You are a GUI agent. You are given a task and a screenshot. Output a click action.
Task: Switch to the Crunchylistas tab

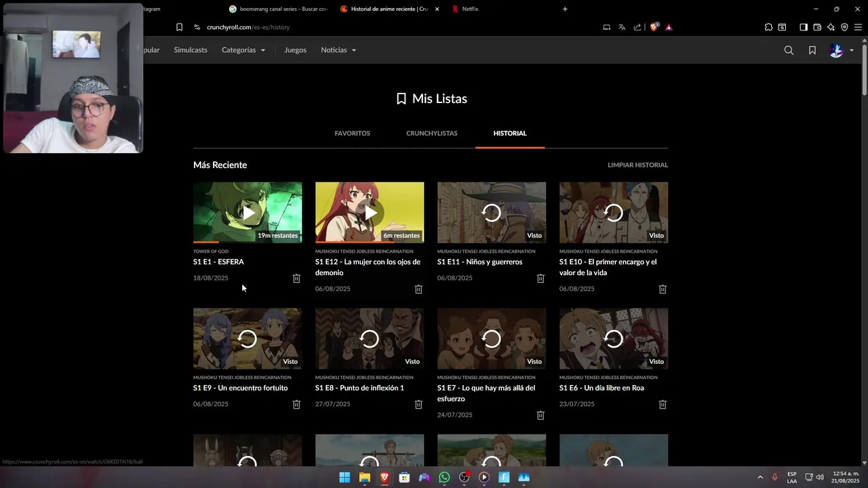(431, 134)
